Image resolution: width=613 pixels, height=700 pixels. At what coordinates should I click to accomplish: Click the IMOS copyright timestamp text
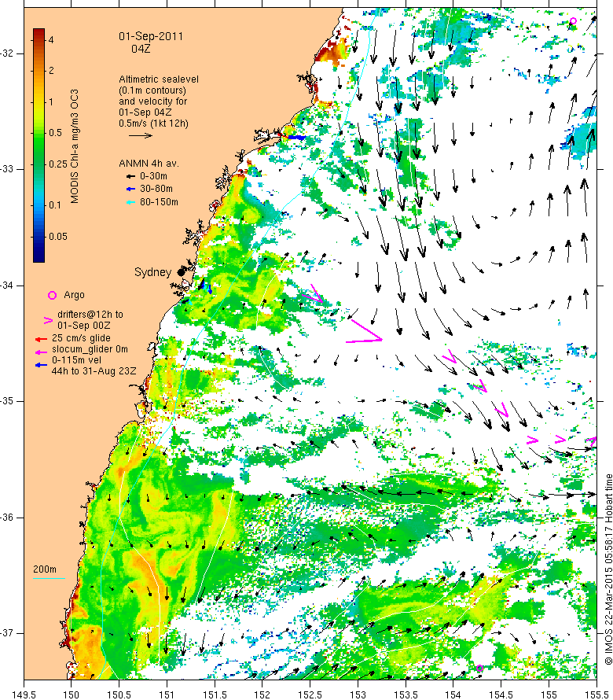coord(608,569)
